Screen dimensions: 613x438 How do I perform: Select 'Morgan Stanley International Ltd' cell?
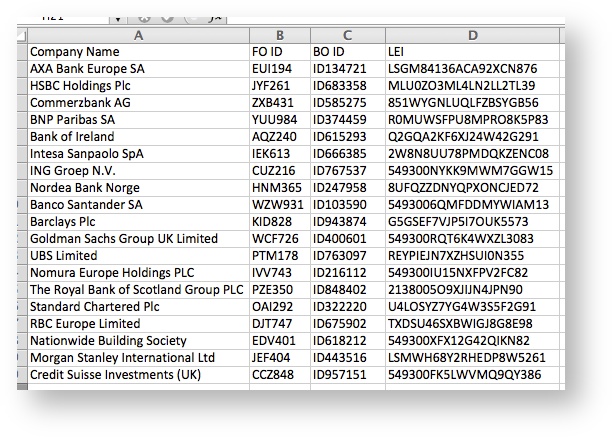pos(138,358)
